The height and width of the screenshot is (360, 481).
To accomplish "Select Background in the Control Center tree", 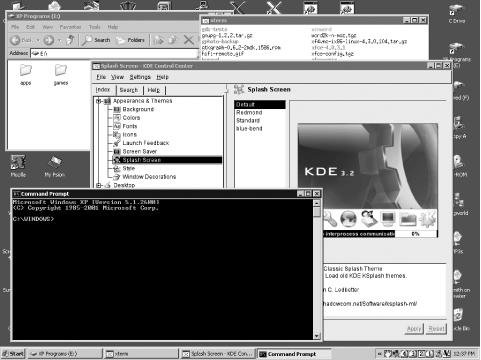I will [138, 109].
